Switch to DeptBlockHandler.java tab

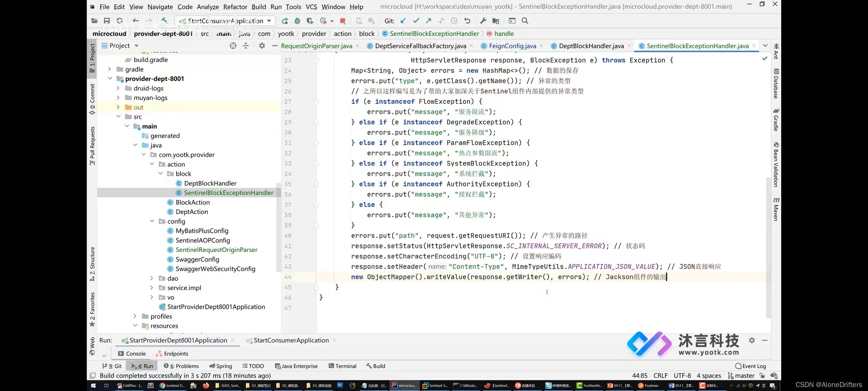(x=591, y=46)
